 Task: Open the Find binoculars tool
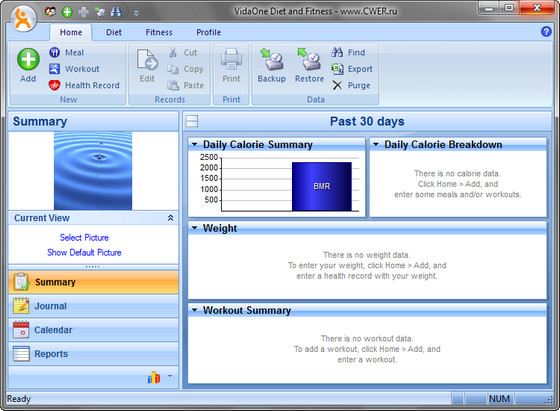point(337,52)
